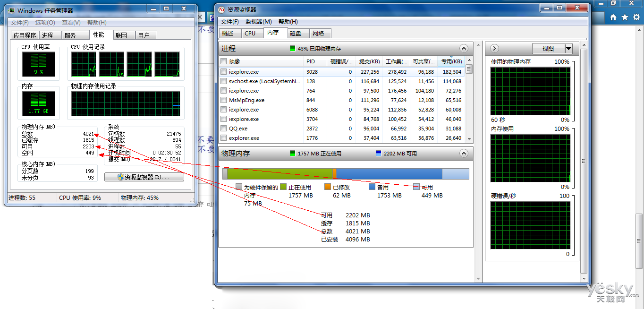Collapse the 物理内存 section with its chevron
Image resolution: width=644 pixels, height=309 pixels.
coord(464,154)
